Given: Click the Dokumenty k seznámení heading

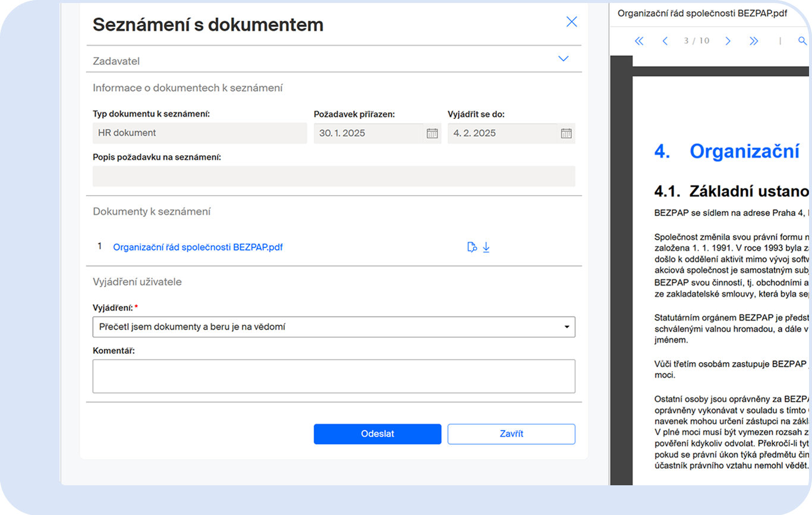Looking at the screenshot, I should (x=152, y=212).
